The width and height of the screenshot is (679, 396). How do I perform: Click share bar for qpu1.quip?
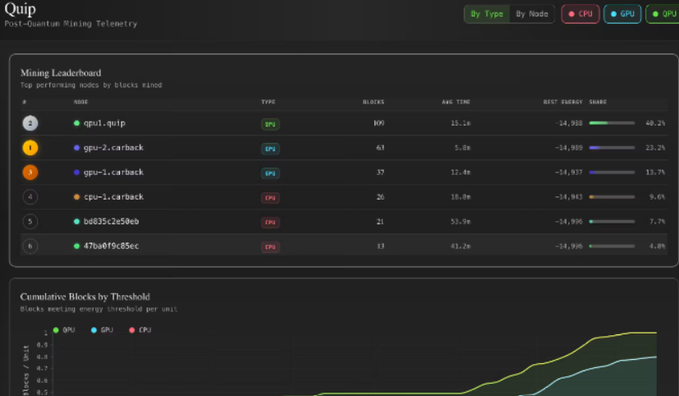[x=612, y=123]
